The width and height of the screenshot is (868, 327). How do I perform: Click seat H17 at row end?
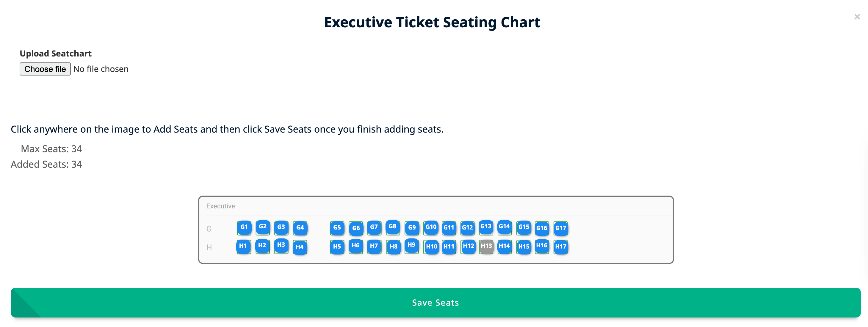coord(560,247)
